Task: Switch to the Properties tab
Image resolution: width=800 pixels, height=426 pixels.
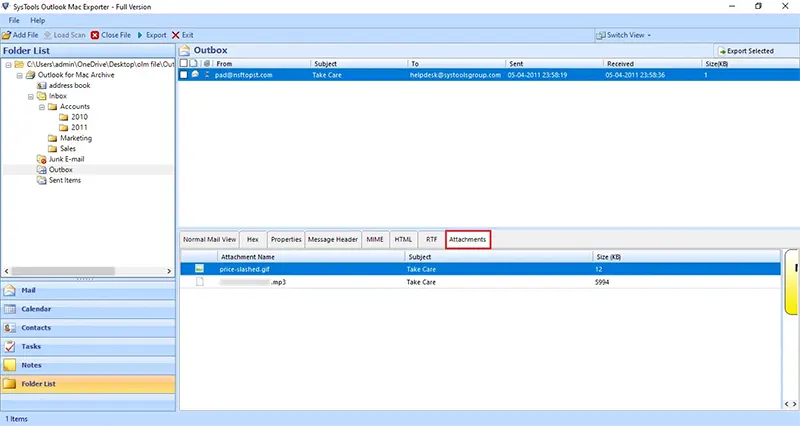Action: click(286, 239)
